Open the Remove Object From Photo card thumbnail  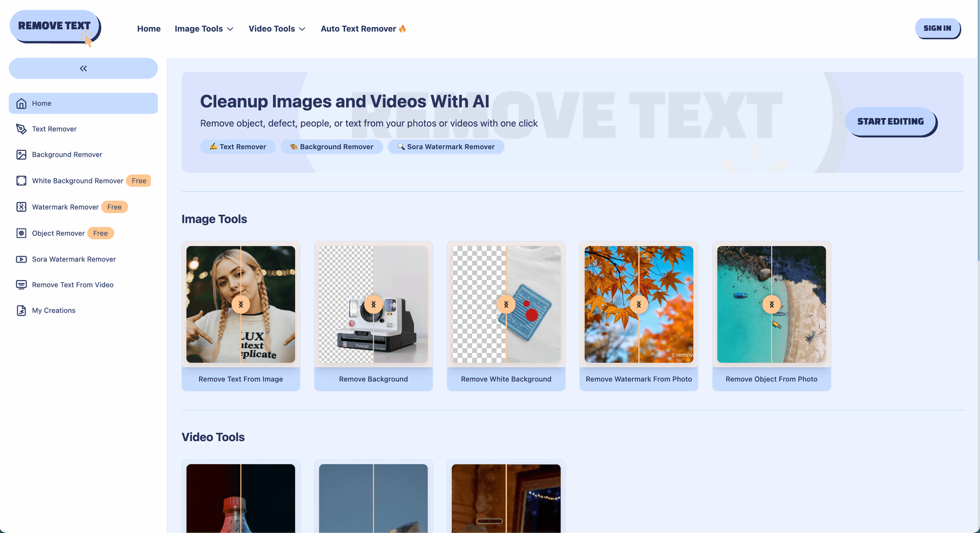point(771,304)
